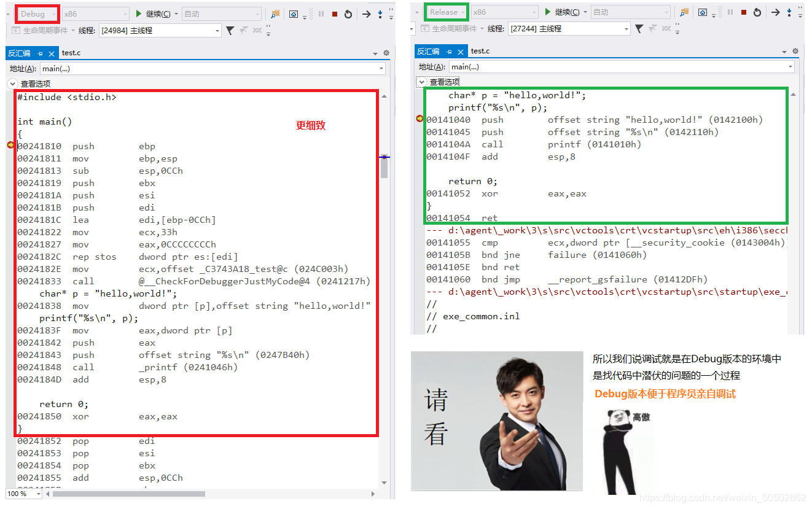
Task: Click the diagnostic tools icon in Release window toolbar
Action: pos(703,12)
